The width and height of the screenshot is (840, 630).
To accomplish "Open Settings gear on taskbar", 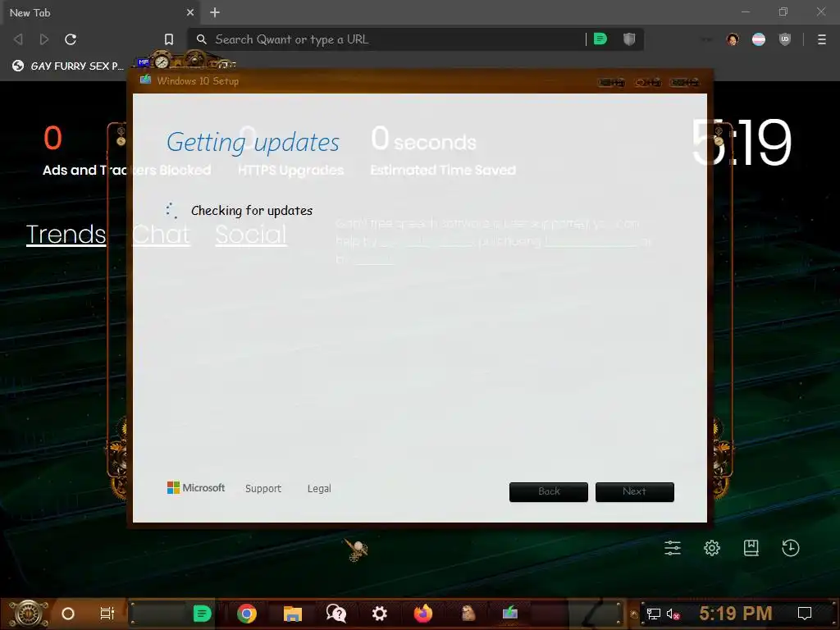I will pyautogui.click(x=379, y=614).
